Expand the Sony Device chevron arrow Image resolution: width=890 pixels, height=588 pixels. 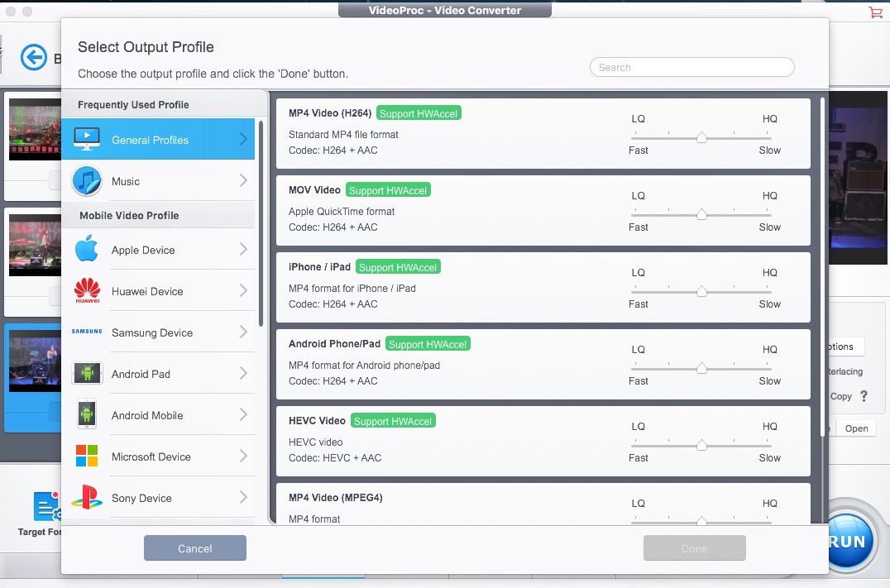point(243,497)
